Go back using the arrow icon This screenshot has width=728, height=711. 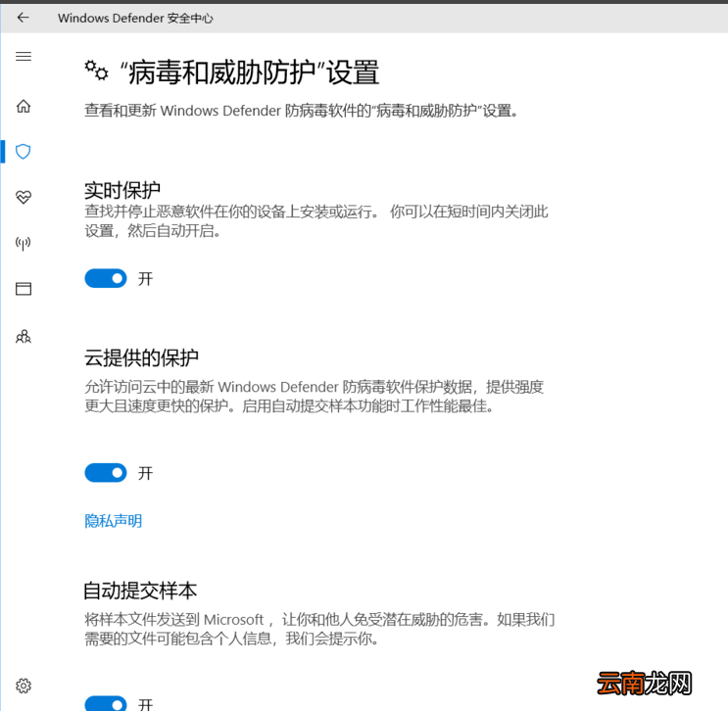pos(23,18)
